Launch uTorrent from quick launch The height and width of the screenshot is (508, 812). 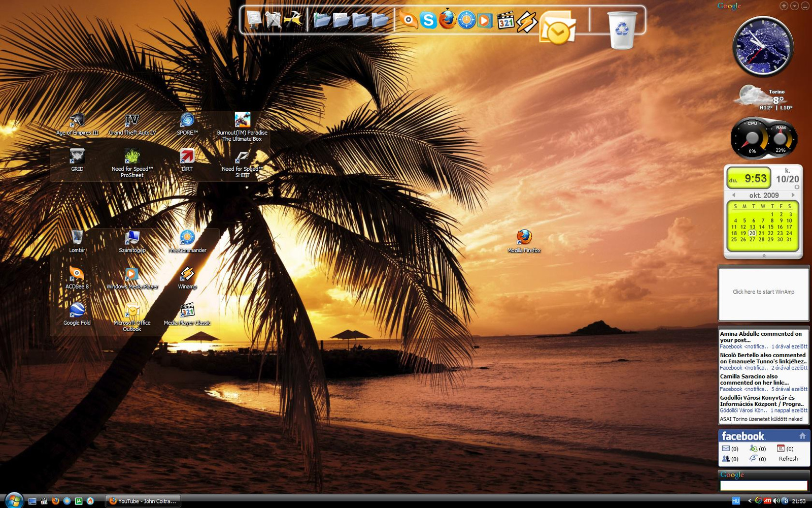[x=79, y=501]
